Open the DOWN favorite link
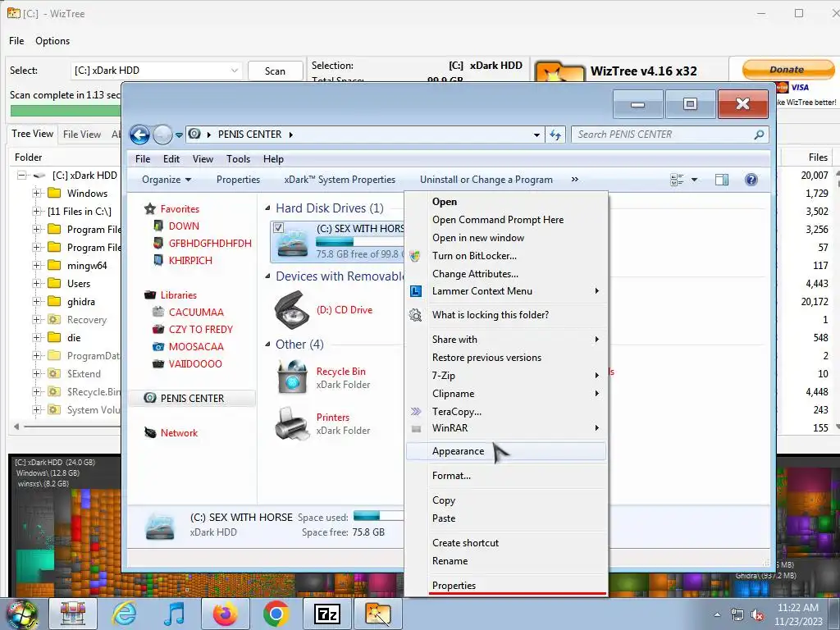 tap(184, 226)
